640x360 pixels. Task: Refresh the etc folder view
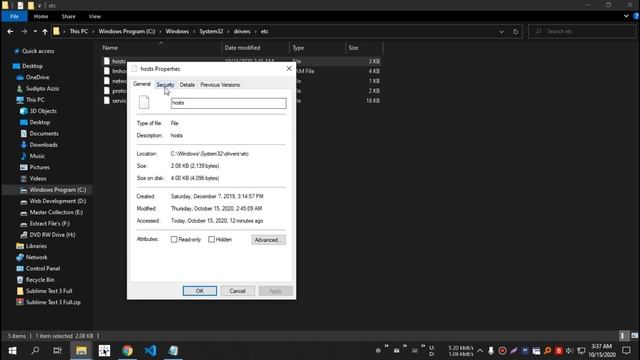tap(516, 31)
